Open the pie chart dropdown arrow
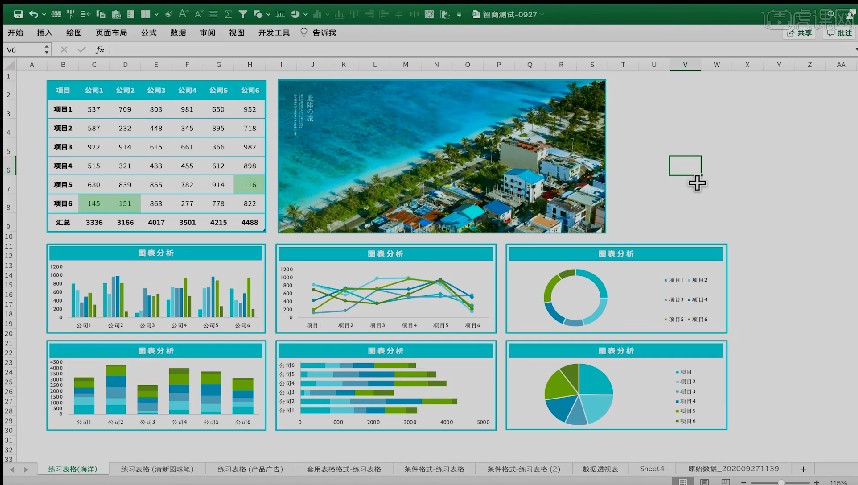Image resolution: width=858 pixels, height=485 pixels. pyautogui.click(x=305, y=15)
